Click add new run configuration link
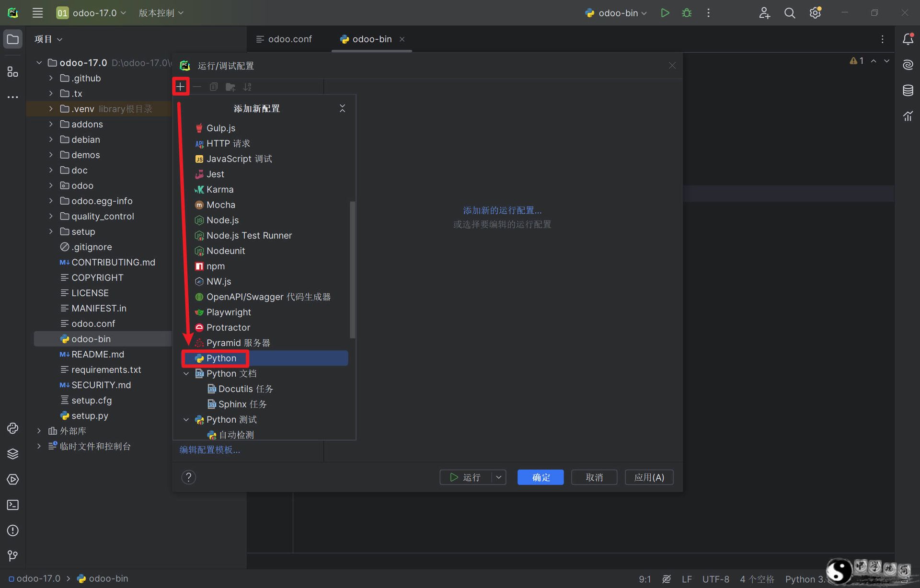 tap(502, 210)
